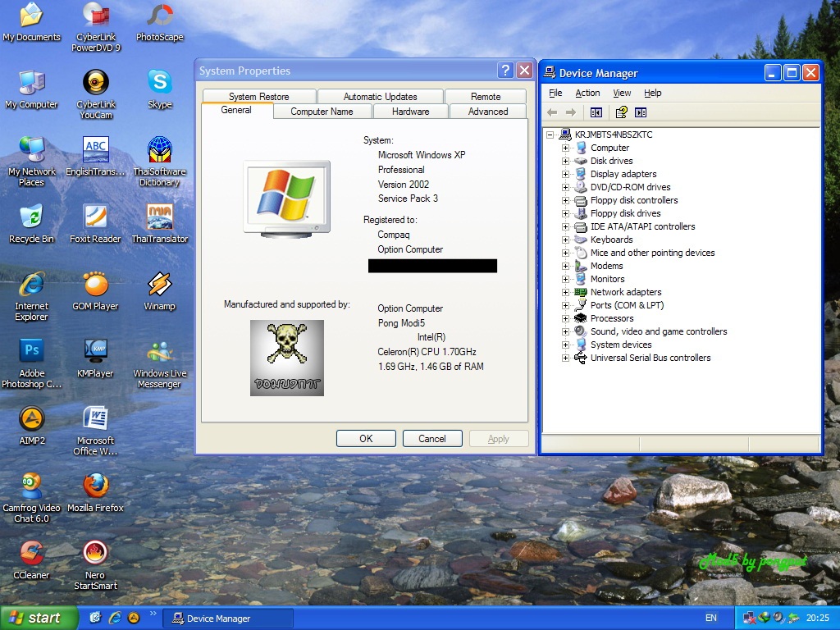The height and width of the screenshot is (630, 840).
Task: Switch to the Hardware tab
Action: tap(410, 112)
